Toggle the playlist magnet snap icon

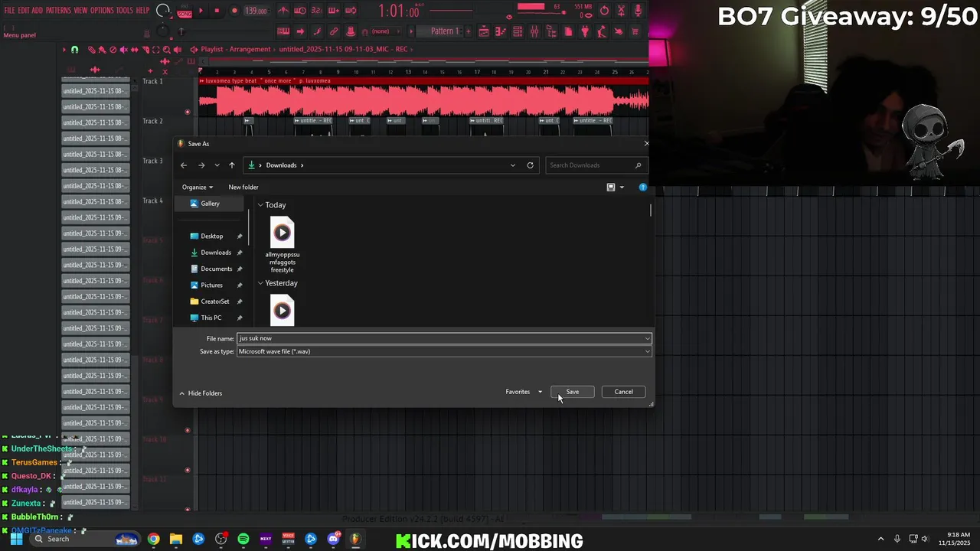coord(75,50)
